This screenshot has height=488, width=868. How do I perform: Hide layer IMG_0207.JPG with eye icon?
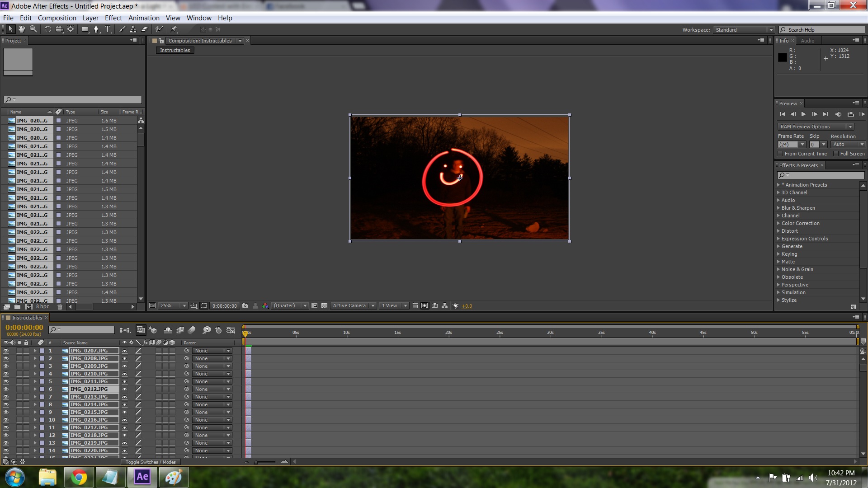point(6,351)
